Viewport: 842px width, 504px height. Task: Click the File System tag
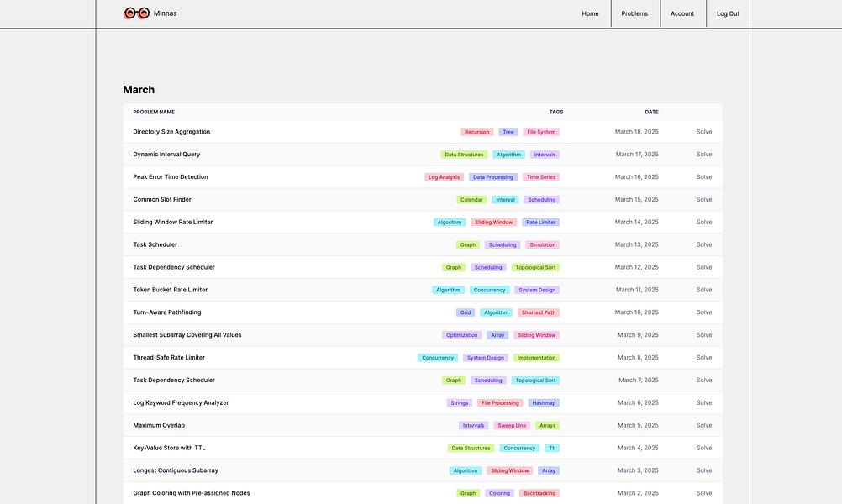click(x=541, y=132)
